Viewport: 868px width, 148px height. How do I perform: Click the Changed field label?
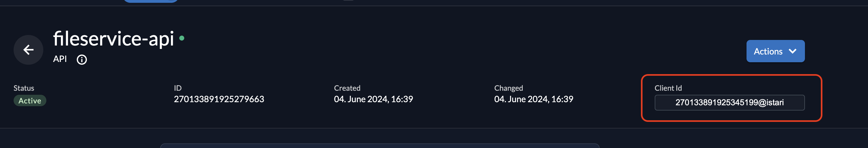click(508, 88)
